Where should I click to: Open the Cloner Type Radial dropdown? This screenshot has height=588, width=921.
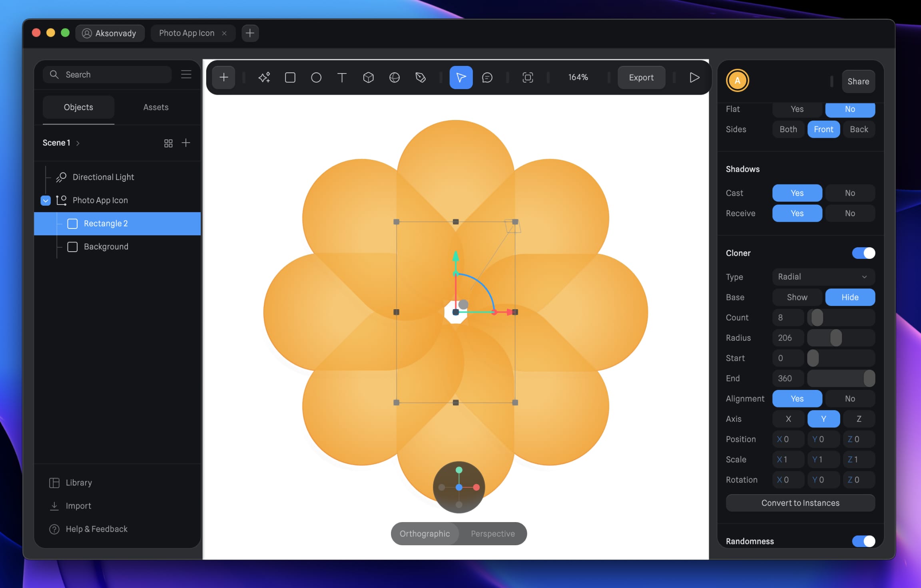click(x=823, y=277)
